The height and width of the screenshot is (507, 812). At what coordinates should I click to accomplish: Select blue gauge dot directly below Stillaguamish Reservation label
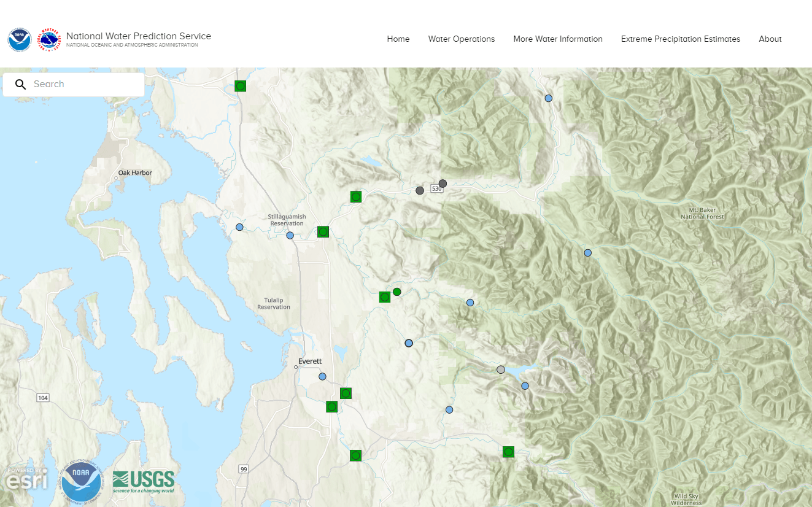290,236
